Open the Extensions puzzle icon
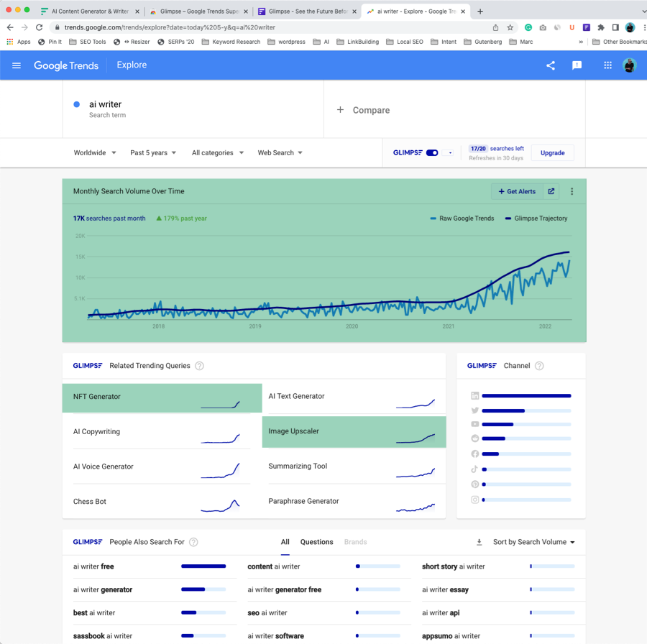 (601, 27)
